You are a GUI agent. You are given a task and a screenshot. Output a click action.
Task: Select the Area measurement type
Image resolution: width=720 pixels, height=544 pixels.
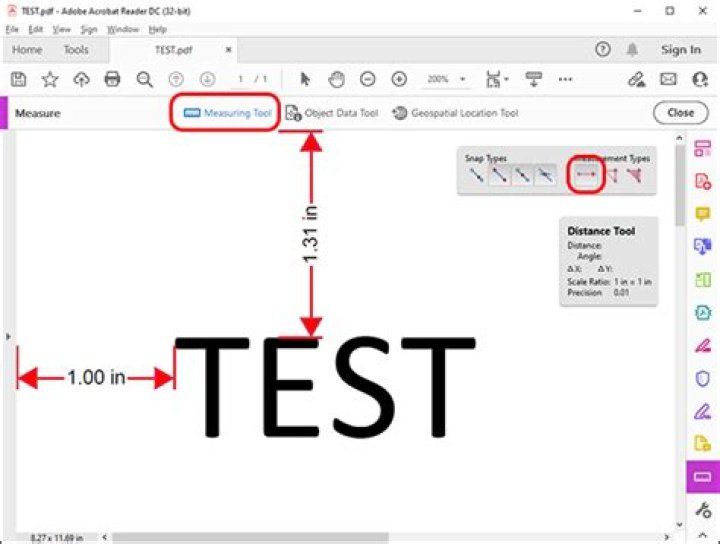tap(635, 175)
